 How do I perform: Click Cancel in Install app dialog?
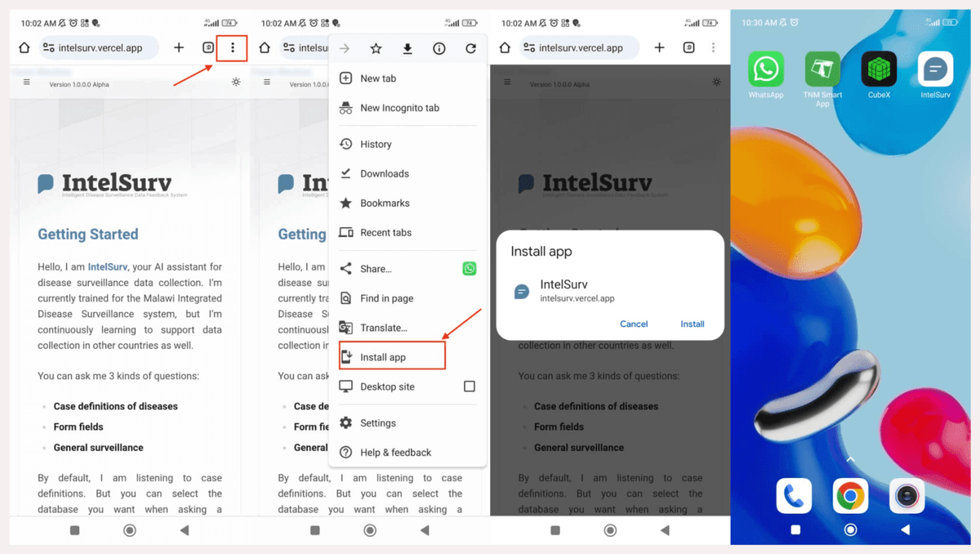[634, 324]
